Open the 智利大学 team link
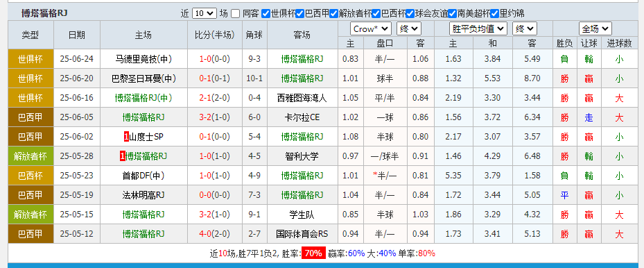 point(302,157)
